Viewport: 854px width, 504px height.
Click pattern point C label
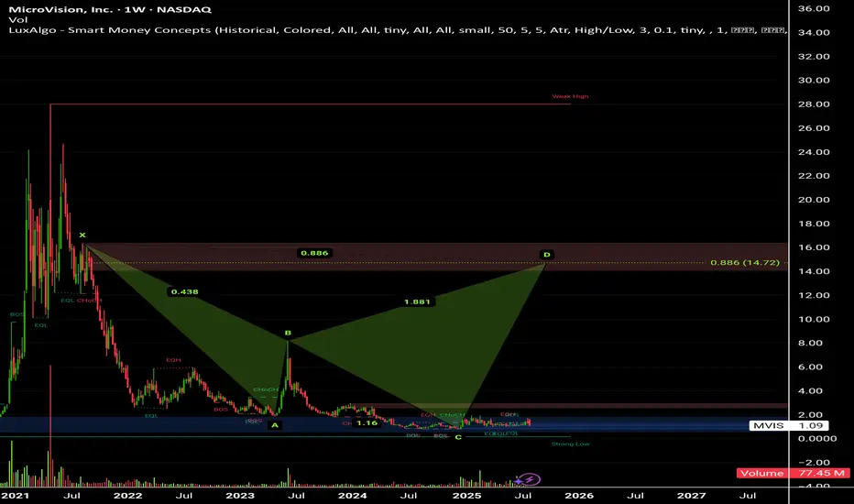pos(458,437)
